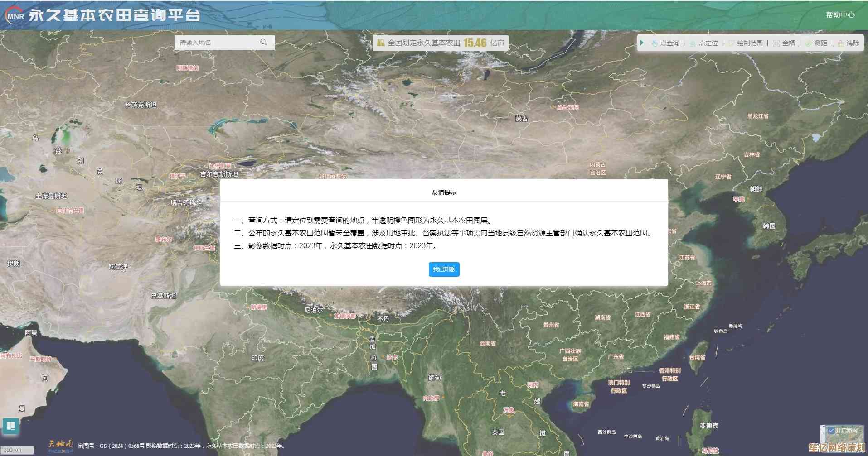
Task: Click the 天地图 logo at bottom
Action: pos(61,445)
